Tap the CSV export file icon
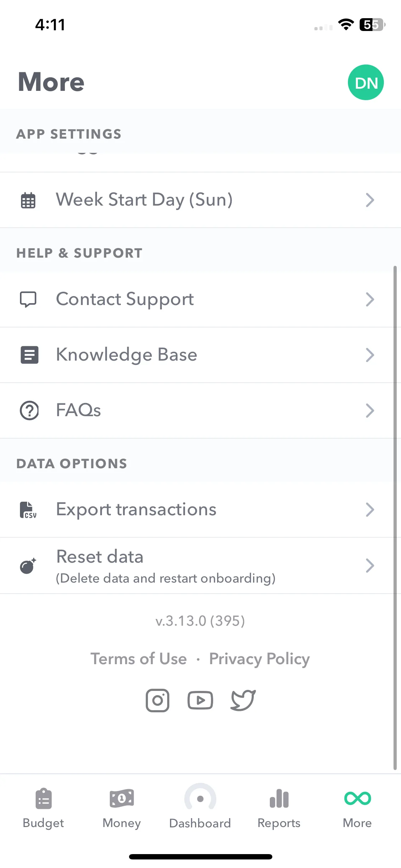401x868 pixels. [28, 510]
